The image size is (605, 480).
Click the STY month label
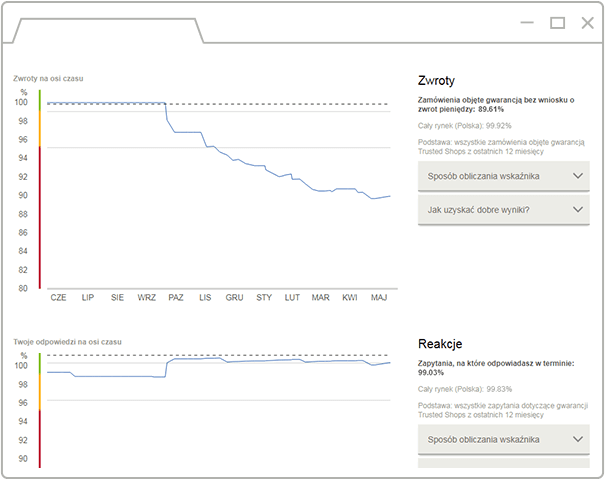pyautogui.click(x=264, y=297)
